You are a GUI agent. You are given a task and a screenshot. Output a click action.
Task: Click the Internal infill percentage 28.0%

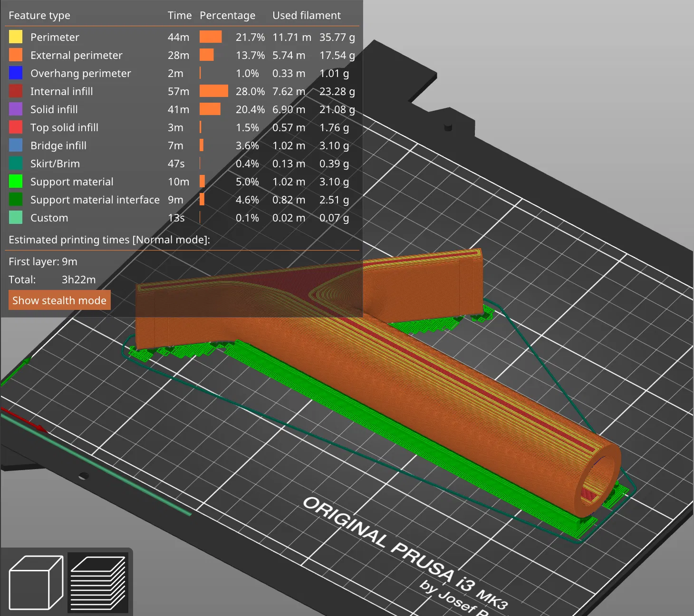[x=251, y=91]
